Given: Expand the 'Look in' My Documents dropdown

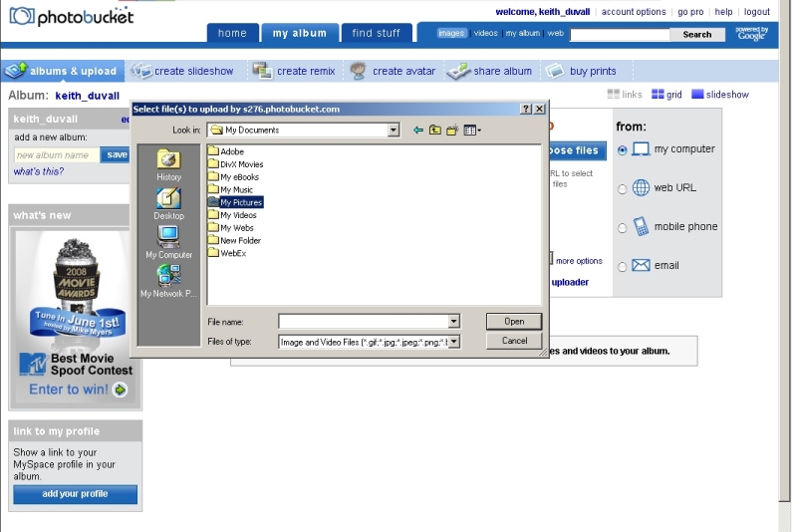Looking at the screenshot, I should [x=394, y=130].
